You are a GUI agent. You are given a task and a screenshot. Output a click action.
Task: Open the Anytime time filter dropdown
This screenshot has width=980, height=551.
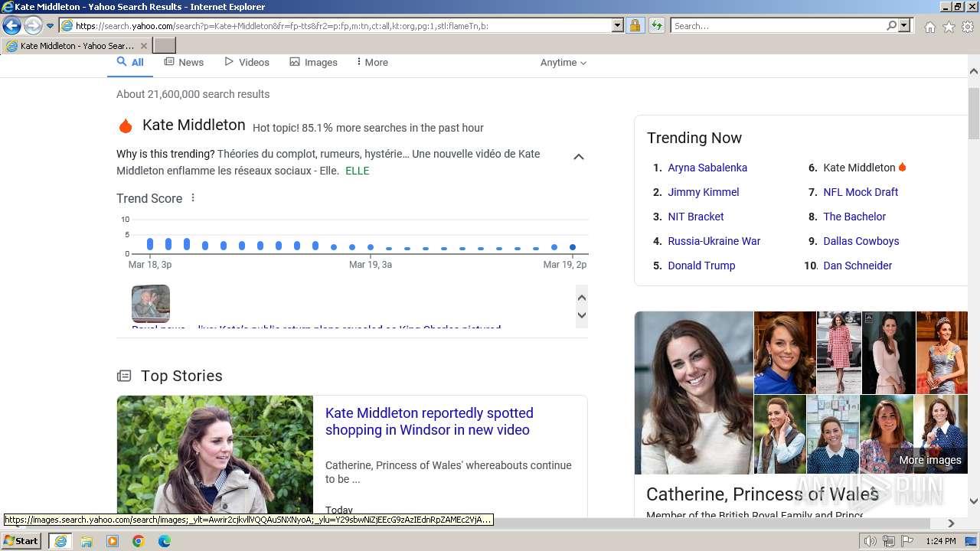click(x=563, y=63)
